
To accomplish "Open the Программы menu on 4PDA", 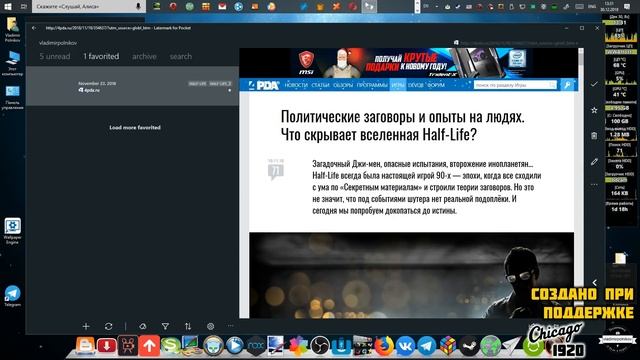I will [372, 85].
